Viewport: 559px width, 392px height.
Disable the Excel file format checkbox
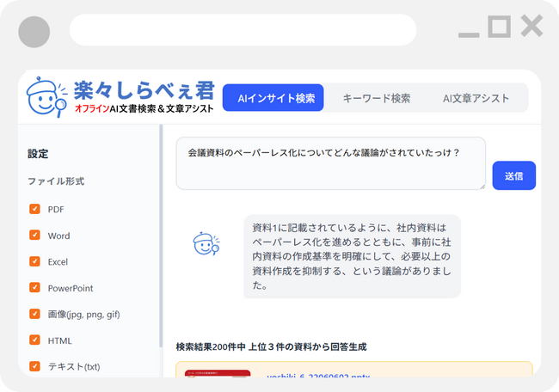coord(35,261)
